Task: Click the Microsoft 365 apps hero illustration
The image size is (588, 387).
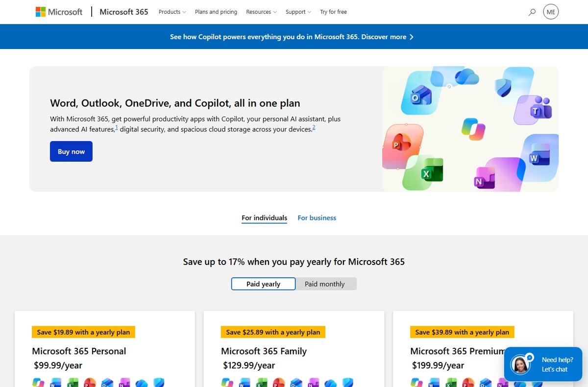Action: tap(470, 129)
